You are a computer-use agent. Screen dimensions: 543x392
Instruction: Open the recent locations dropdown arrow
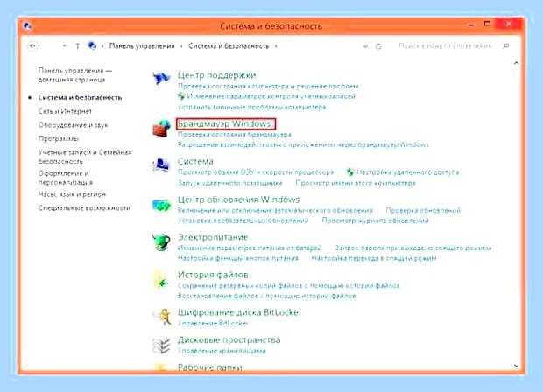[x=64, y=46]
